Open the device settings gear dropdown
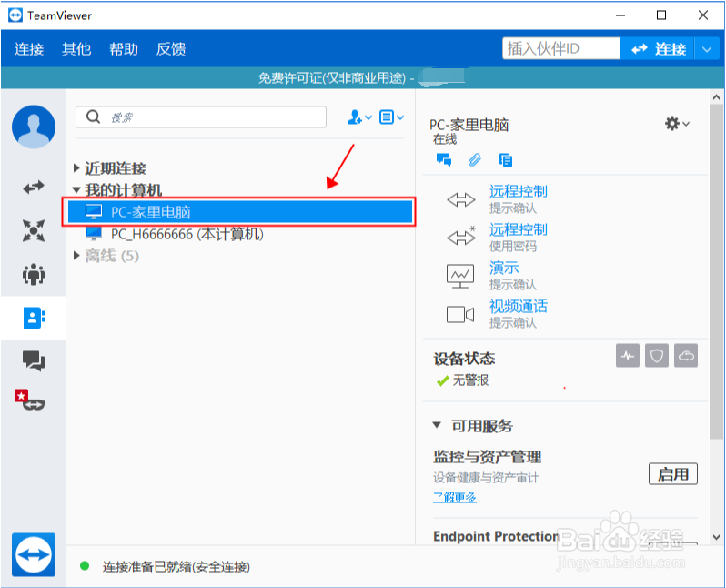 coord(677,123)
